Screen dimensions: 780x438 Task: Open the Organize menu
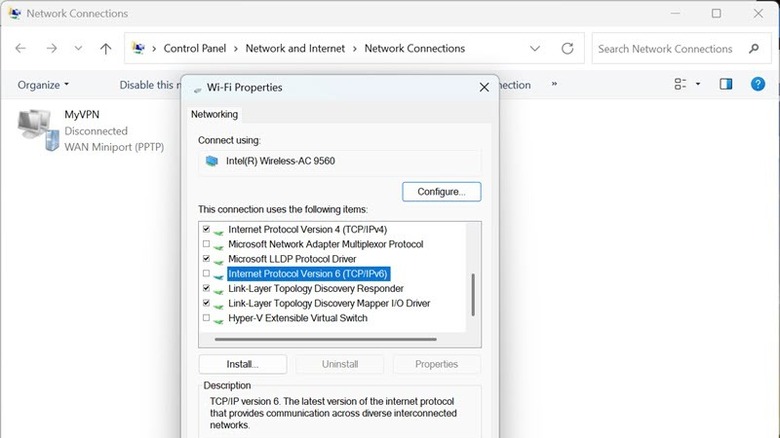coord(43,85)
